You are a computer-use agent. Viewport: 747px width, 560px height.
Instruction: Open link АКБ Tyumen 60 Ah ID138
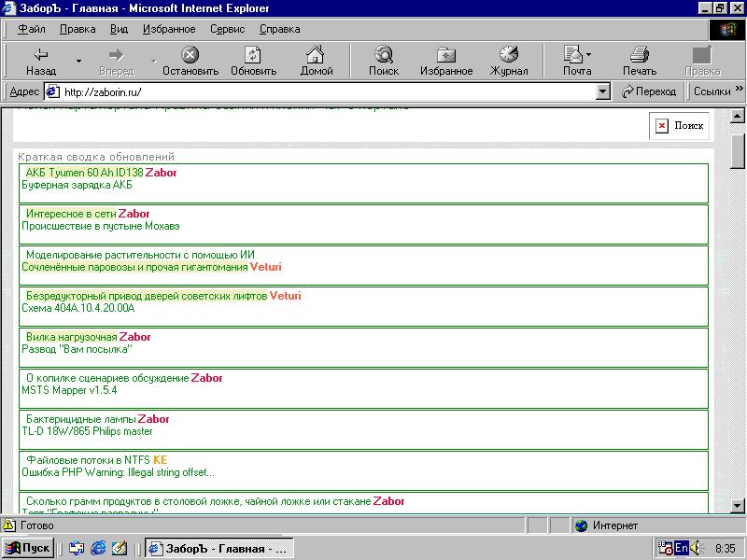point(84,173)
